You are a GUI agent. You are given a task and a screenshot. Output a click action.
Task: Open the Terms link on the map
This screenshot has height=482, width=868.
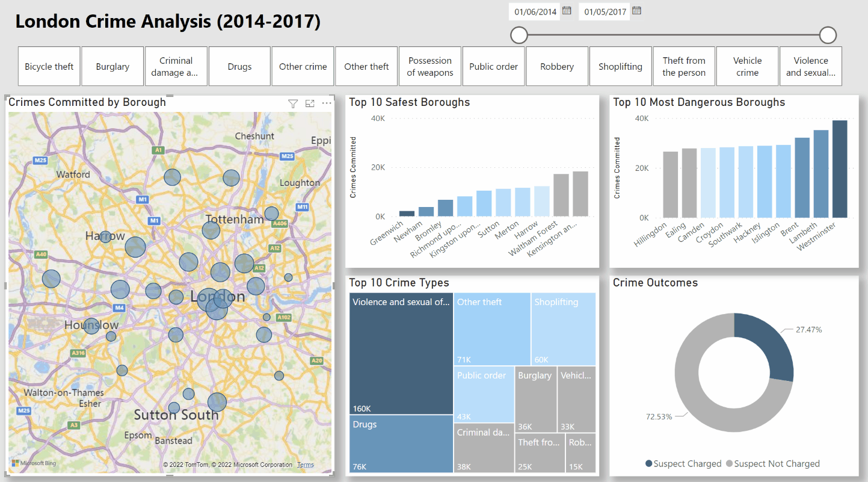[305, 464]
